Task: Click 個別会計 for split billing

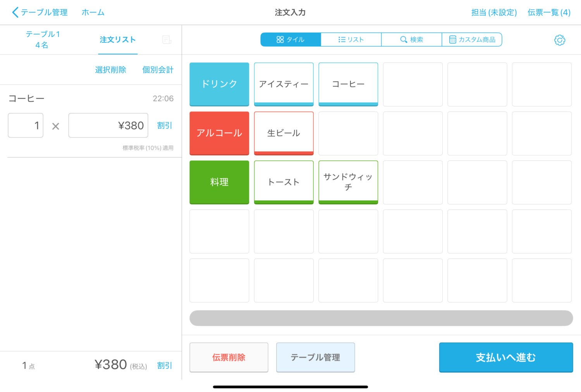Action: [x=157, y=70]
